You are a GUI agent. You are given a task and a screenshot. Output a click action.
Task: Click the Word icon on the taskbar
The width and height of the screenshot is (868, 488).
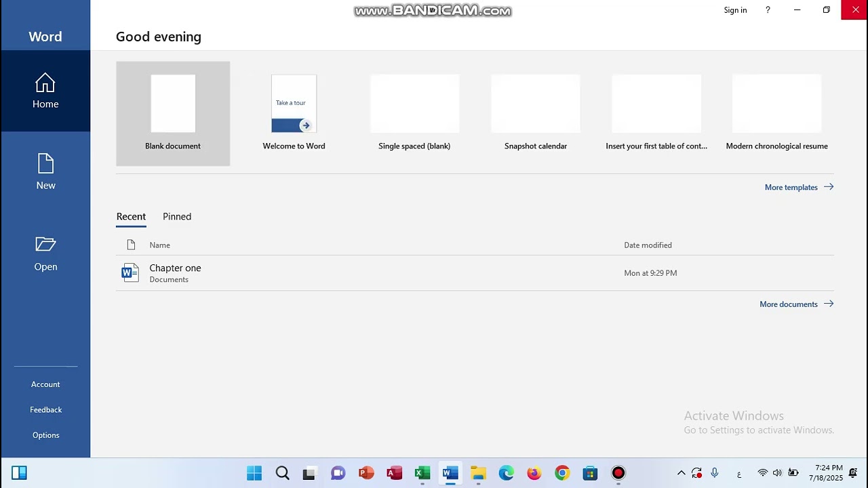tap(450, 473)
